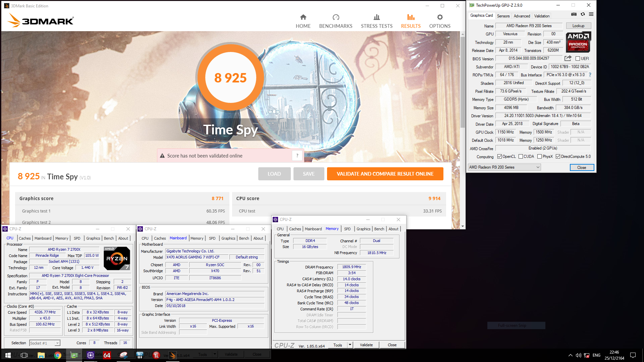
Task: Open the GPU-Z hamburger menu
Action: click(591, 14)
